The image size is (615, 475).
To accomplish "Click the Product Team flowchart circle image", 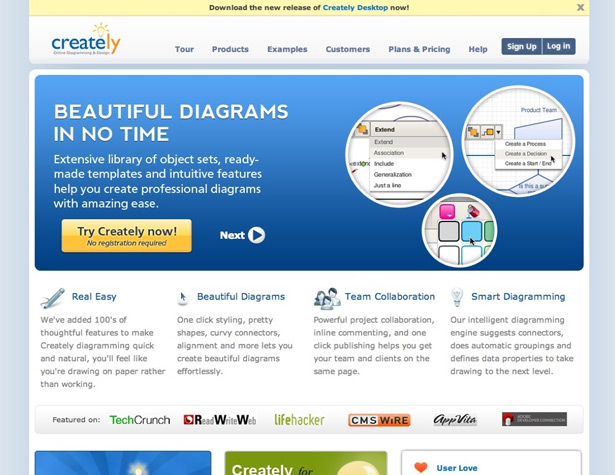I will coord(519,140).
